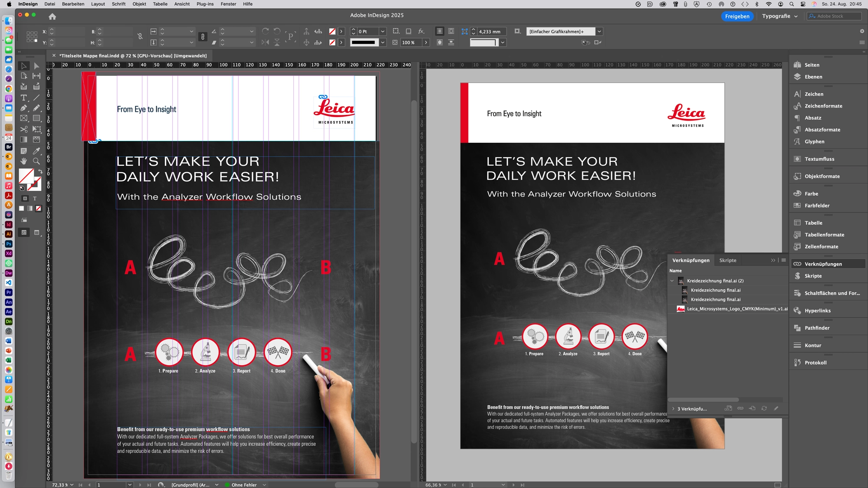Open the Ebenen panel

(x=813, y=77)
